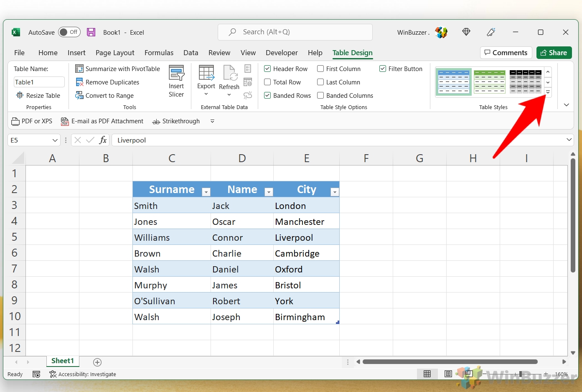This screenshot has width=582, height=392.
Task: Enable the Total Row option
Action: [x=267, y=82]
